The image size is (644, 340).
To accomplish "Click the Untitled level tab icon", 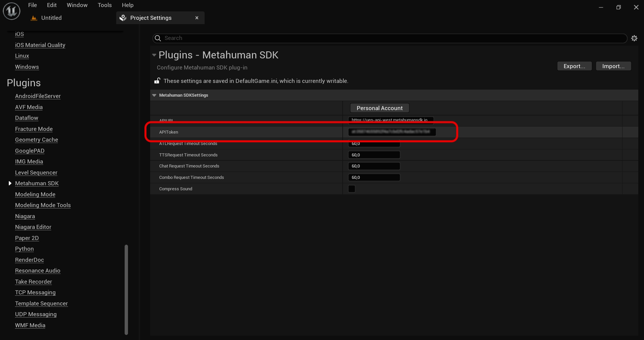I will click(x=34, y=18).
